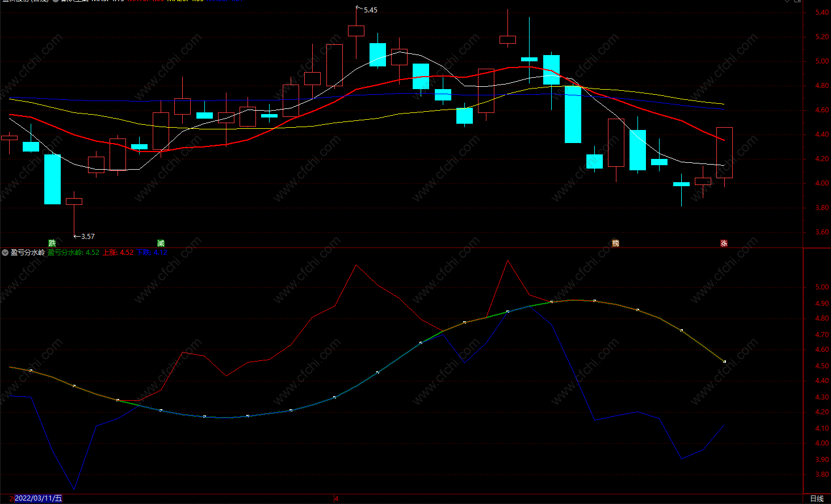The height and width of the screenshot is (504, 831).
Task: Click the month 4 timeline marker
Action: (337, 499)
